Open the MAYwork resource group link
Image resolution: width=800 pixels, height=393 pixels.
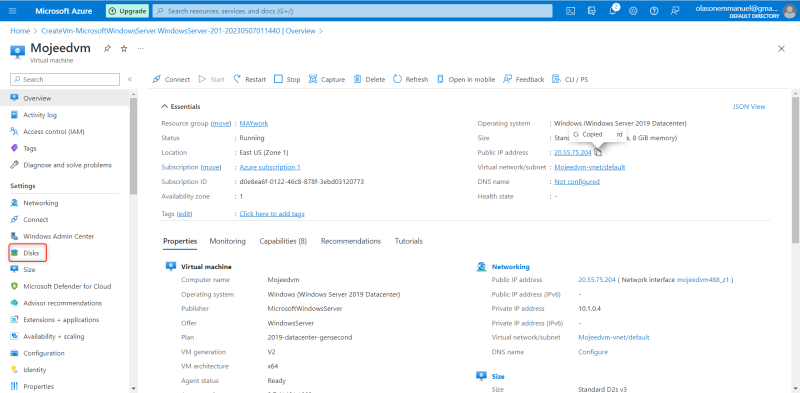[254, 124]
